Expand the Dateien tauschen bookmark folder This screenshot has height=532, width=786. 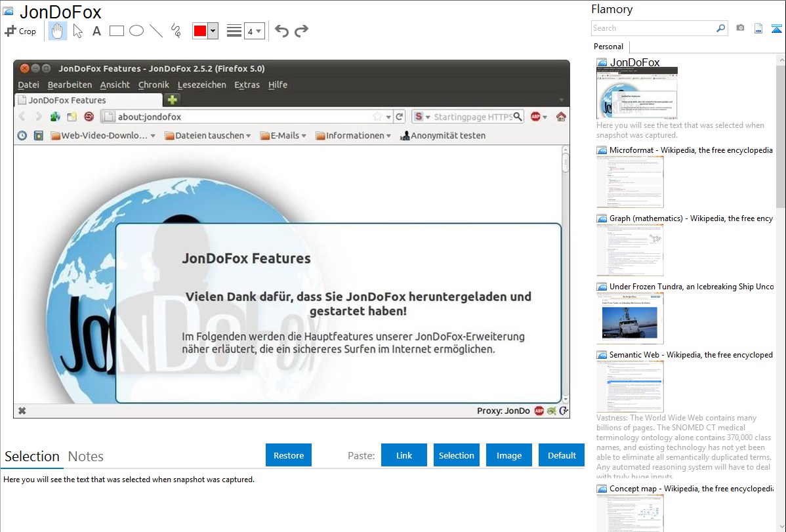pyautogui.click(x=207, y=135)
